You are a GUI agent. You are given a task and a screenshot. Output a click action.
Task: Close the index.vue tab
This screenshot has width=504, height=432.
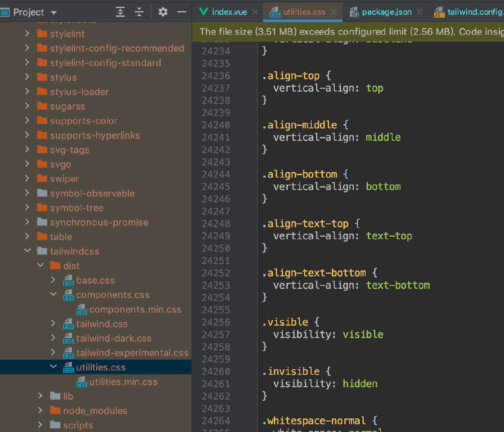tap(255, 12)
